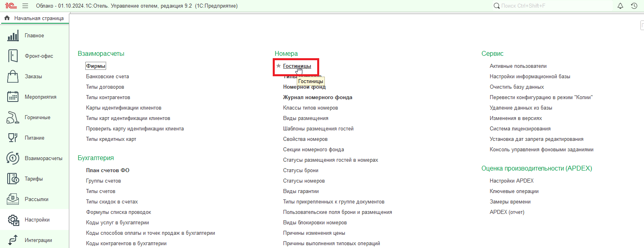Open Активные пользователи
The image size is (644, 248).
point(518,66)
